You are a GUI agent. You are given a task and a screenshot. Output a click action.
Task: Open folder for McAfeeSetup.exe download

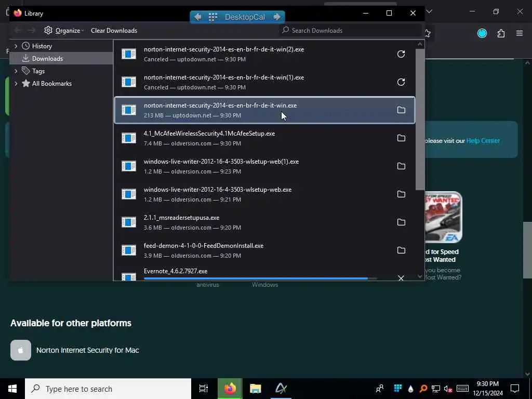click(401, 138)
